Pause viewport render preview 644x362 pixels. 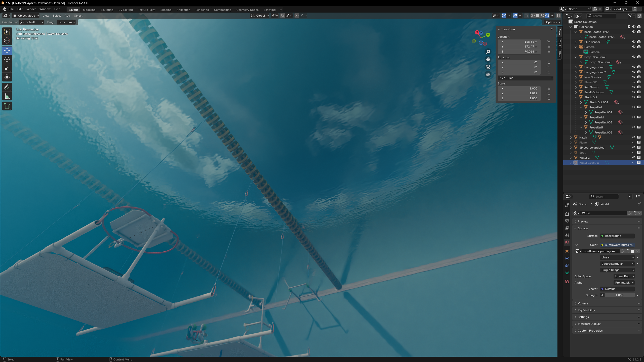tap(558, 16)
